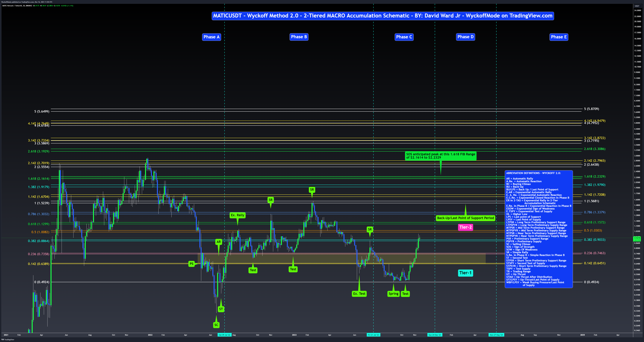The height and width of the screenshot is (342, 644).
Task: Select the Phase B label
Action: tap(299, 37)
